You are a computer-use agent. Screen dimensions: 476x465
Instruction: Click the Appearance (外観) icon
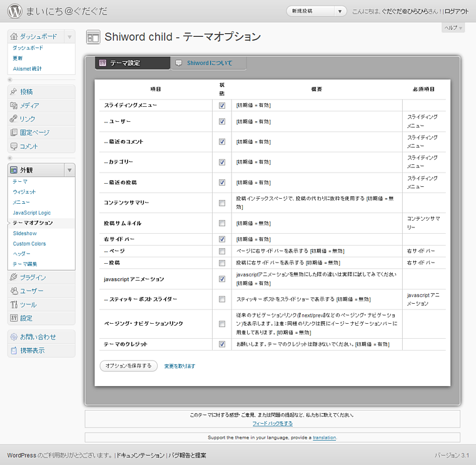click(14, 170)
